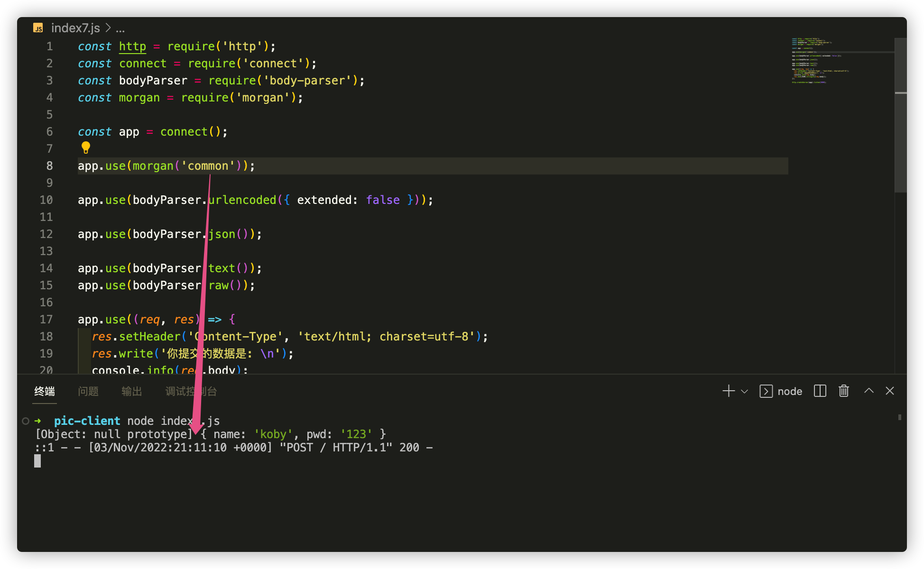Open the 输出 output tab
Viewport: 924px width, 569px height.
click(x=132, y=391)
